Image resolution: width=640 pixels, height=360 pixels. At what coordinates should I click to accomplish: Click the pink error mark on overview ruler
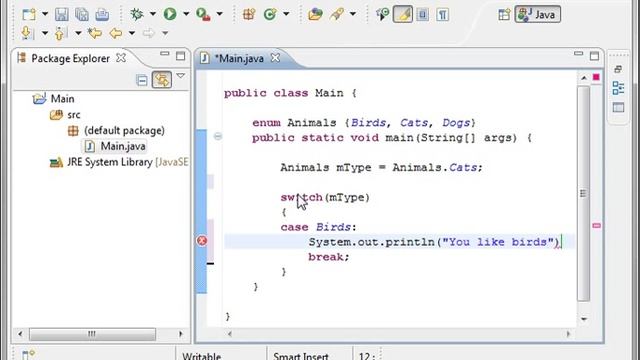point(596,226)
